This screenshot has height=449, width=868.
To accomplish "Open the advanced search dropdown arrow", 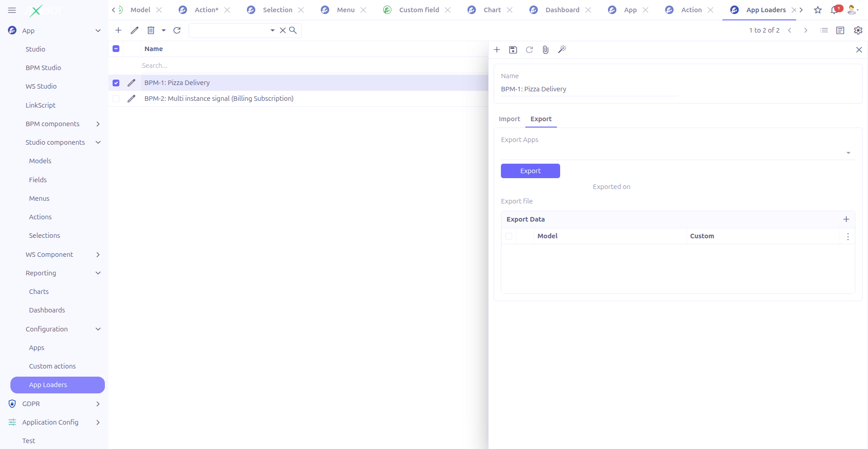I will click(x=273, y=30).
